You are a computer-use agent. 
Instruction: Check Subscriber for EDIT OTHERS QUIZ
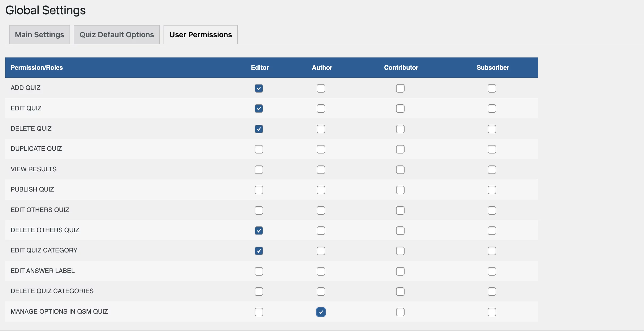point(492,210)
